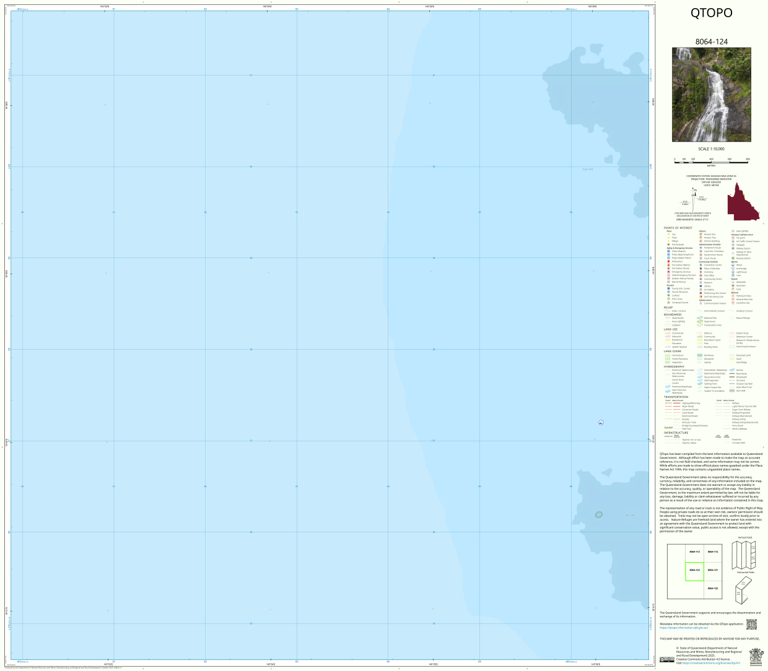Click the green highlighted 8064-124 index tile

click(x=695, y=571)
